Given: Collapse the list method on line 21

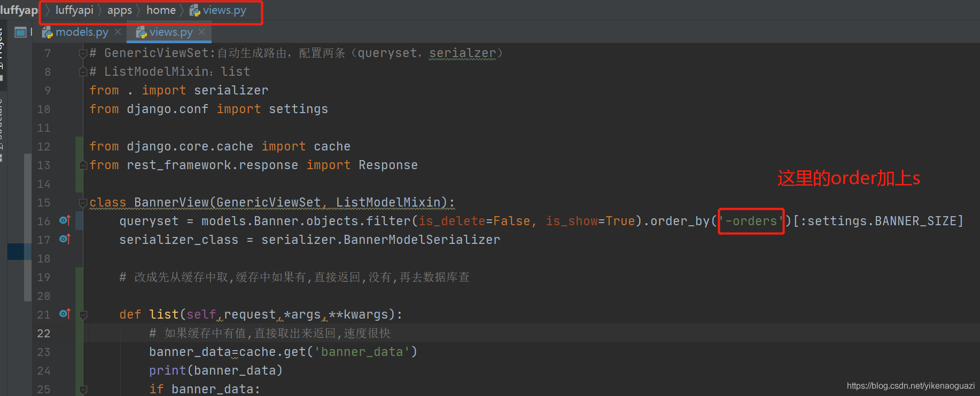Looking at the screenshot, I should [x=83, y=315].
